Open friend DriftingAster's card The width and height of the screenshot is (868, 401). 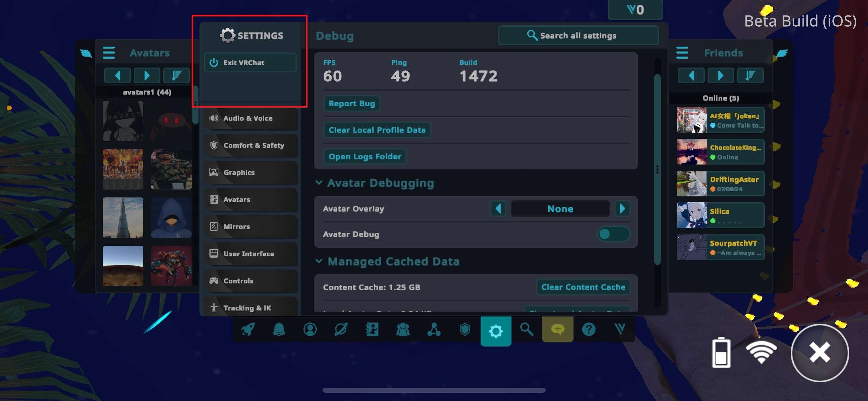[x=721, y=184]
